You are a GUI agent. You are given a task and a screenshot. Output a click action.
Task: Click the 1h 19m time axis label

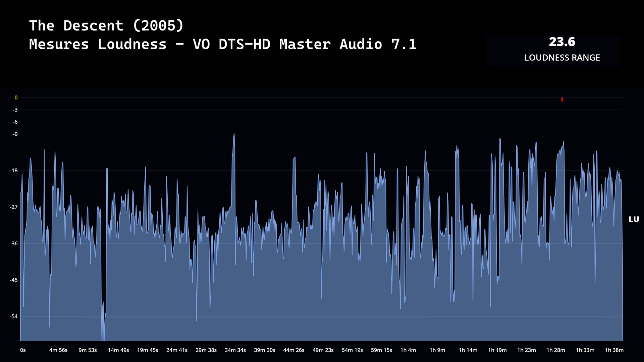[497, 350]
